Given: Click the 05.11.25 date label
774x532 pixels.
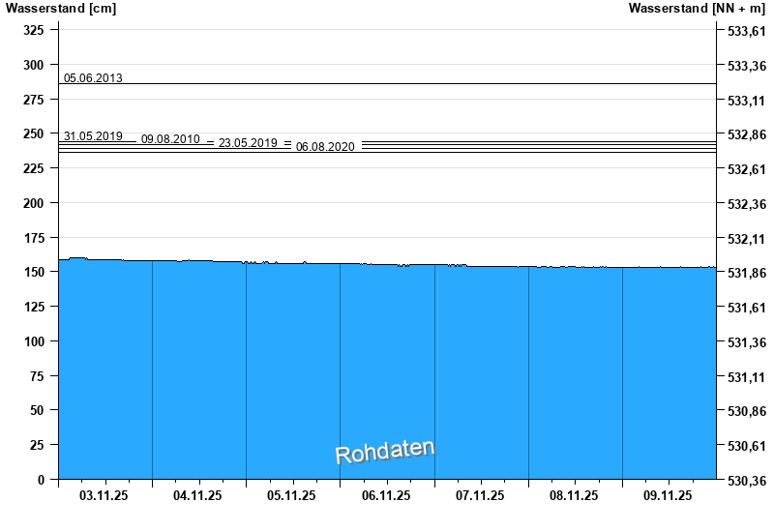Looking at the screenshot, I should (x=291, y=495).
